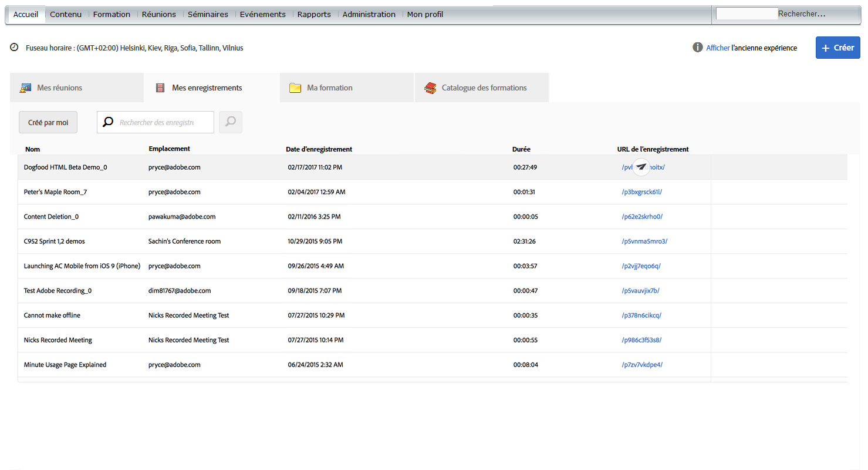Click the timezone clock icon
This screenshot has width=868, height=470.
pos(14,48)
